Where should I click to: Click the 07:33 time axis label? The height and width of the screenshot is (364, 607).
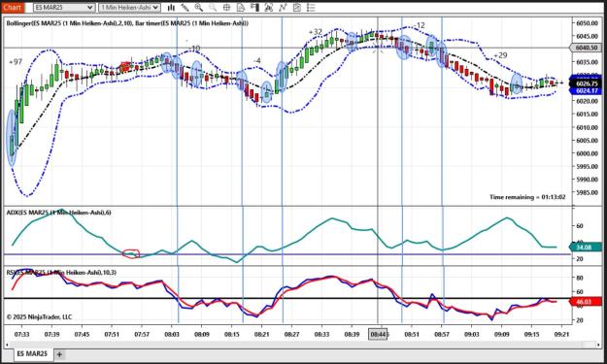21,334
